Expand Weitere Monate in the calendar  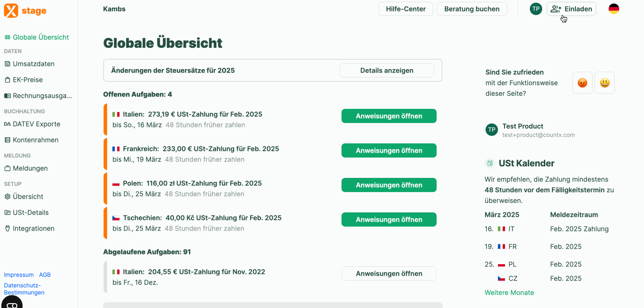[x=509, y=293]
